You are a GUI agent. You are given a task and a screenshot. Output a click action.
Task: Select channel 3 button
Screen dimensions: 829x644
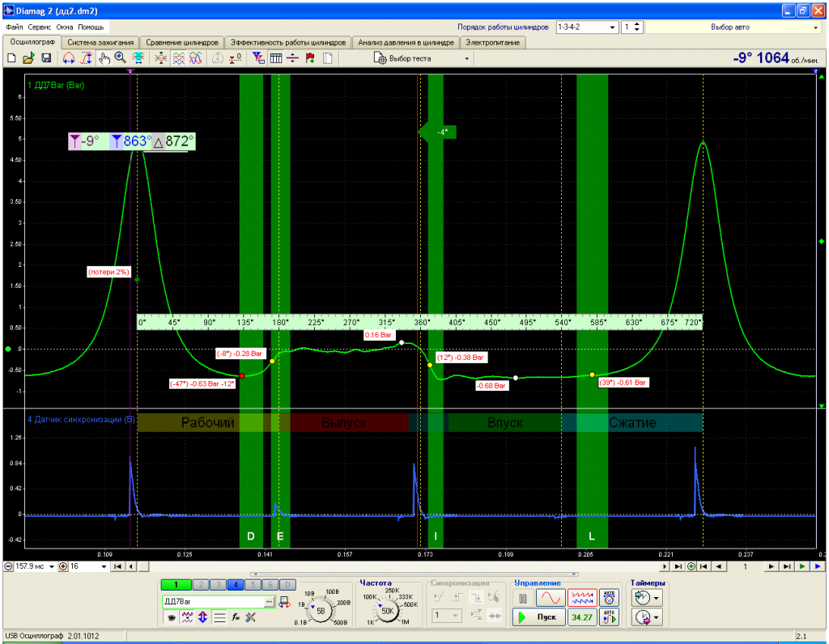219,584
